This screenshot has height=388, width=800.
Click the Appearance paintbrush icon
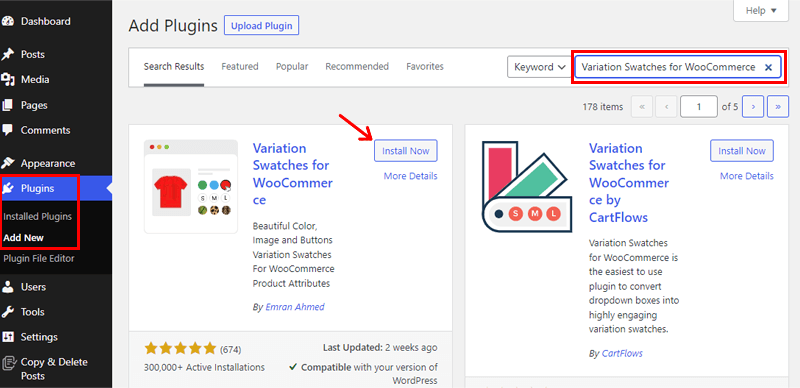pyautogui.click(x=8, y=163)
